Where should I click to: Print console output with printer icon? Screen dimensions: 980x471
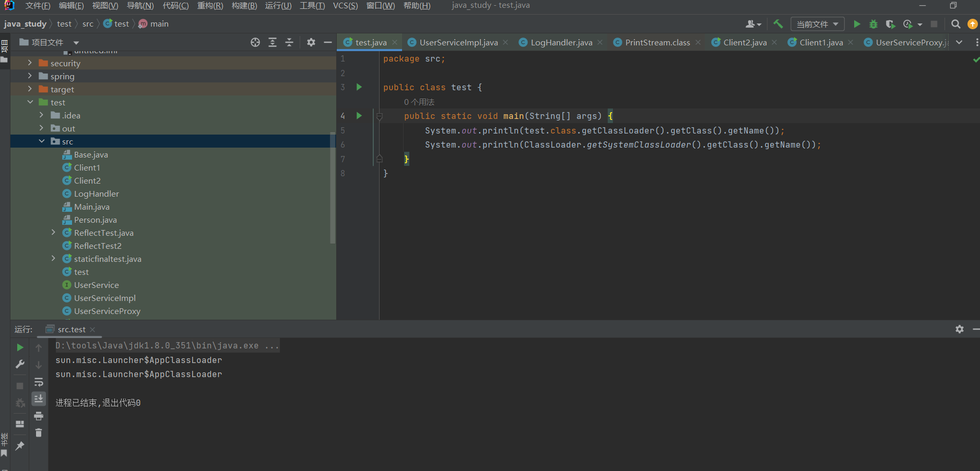pos(39,416)
